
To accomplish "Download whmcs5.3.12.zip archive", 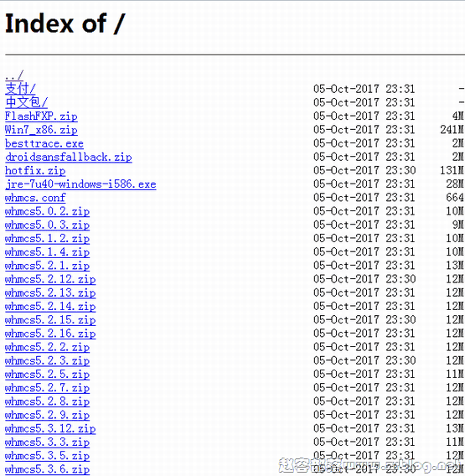I will (x=50, y=428).
